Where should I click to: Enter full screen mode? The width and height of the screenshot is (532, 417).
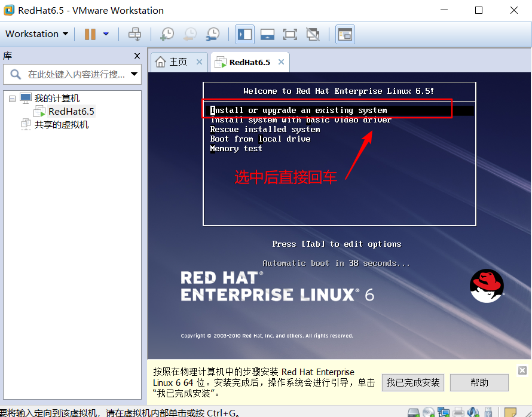coord(290,34)
